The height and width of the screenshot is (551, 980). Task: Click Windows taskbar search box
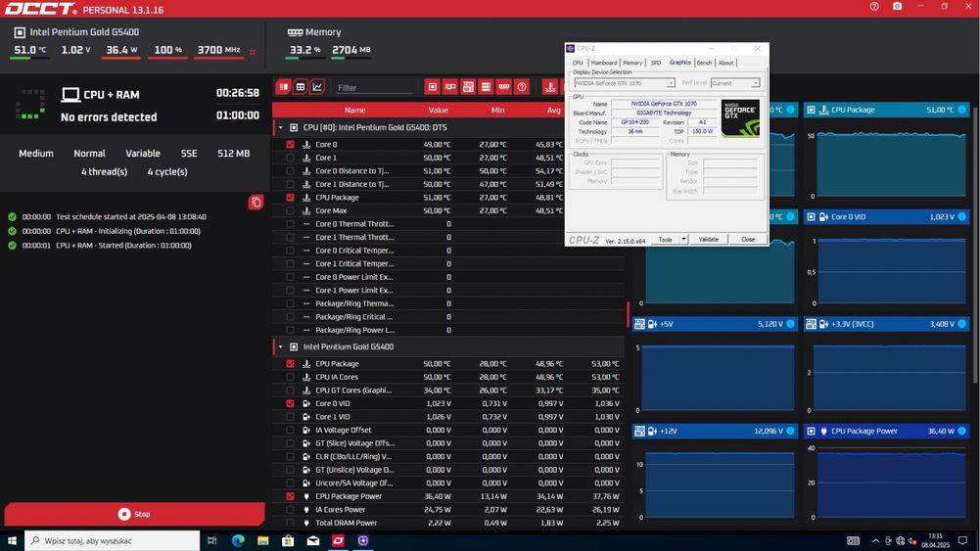pyautogui.click(x=113, y=540)
